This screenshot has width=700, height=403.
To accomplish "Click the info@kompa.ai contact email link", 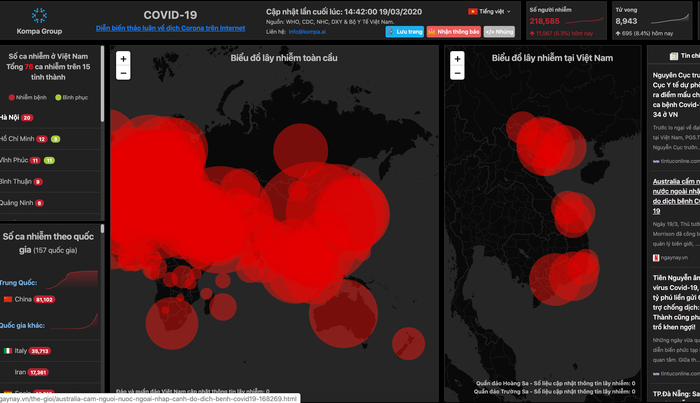I will [307, 32].
